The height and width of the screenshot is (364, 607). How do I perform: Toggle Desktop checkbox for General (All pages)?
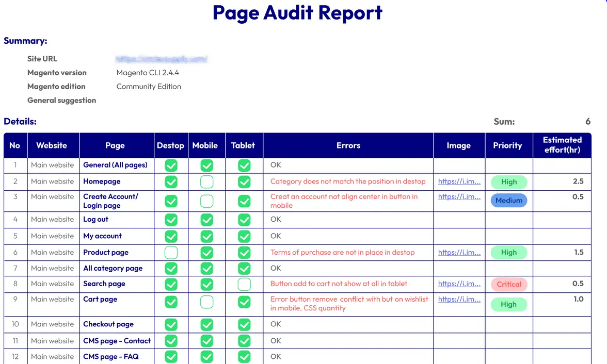171,166
